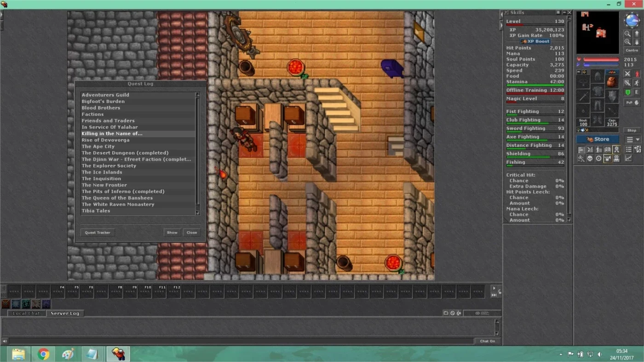
Task: Open the Quest Tracker button
Action: click(x=98, y=233)
